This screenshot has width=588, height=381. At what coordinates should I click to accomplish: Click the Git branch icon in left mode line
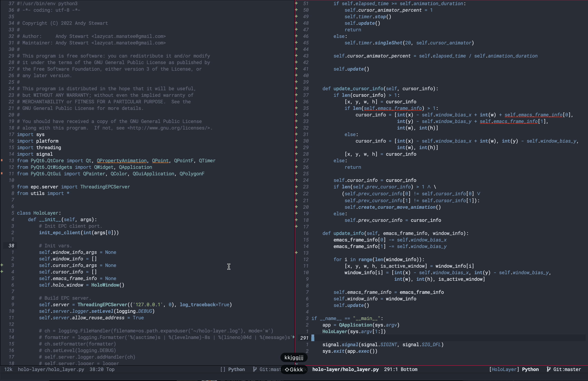coord(255,369)
